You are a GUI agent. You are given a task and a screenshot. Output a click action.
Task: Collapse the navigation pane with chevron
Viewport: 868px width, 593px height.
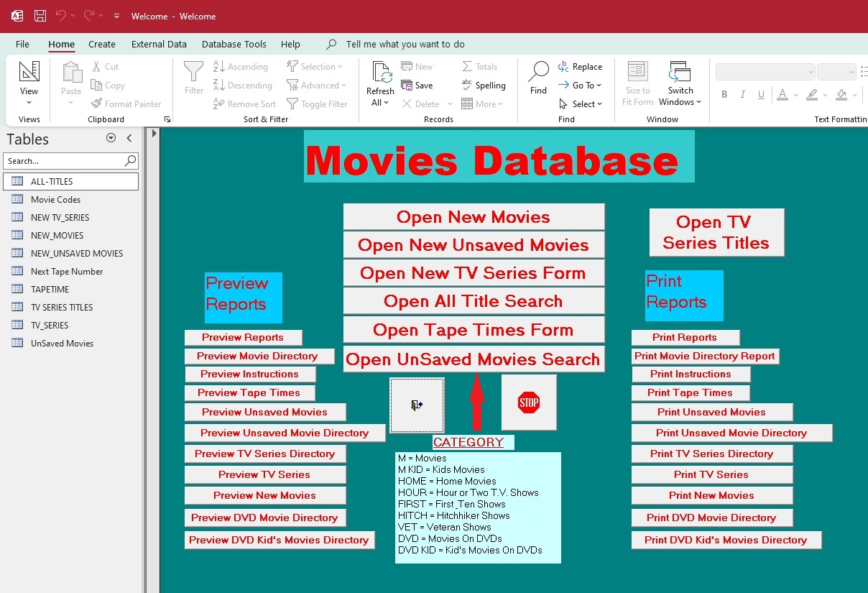(129, 138)
